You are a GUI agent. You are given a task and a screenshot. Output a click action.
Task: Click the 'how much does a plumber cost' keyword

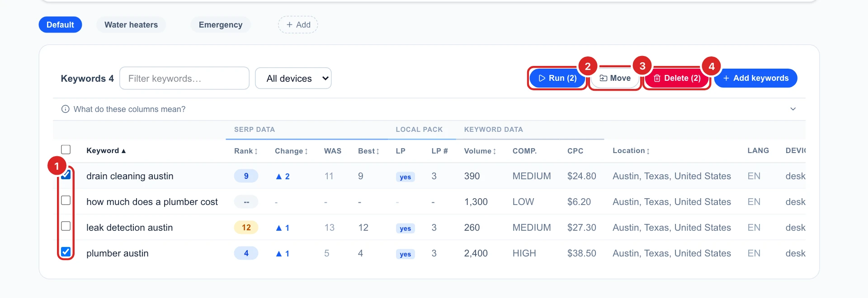coord(152,202)
